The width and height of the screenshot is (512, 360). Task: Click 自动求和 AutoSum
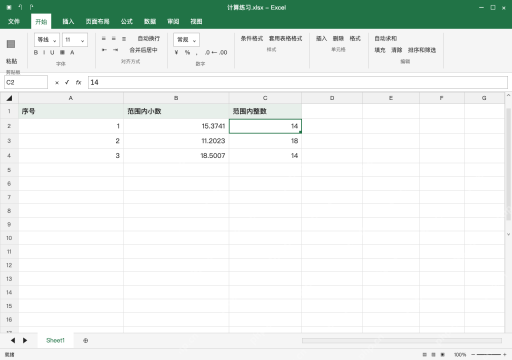386,39
